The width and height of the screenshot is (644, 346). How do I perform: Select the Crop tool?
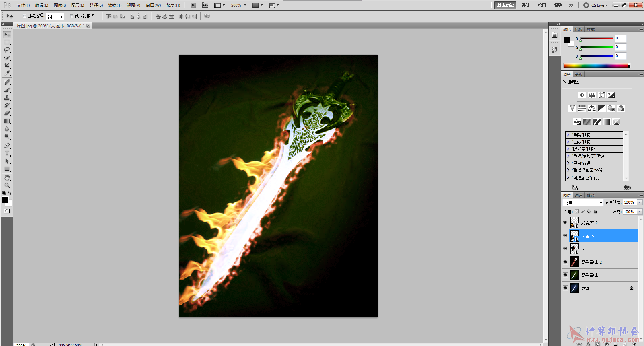pos(7,65)
